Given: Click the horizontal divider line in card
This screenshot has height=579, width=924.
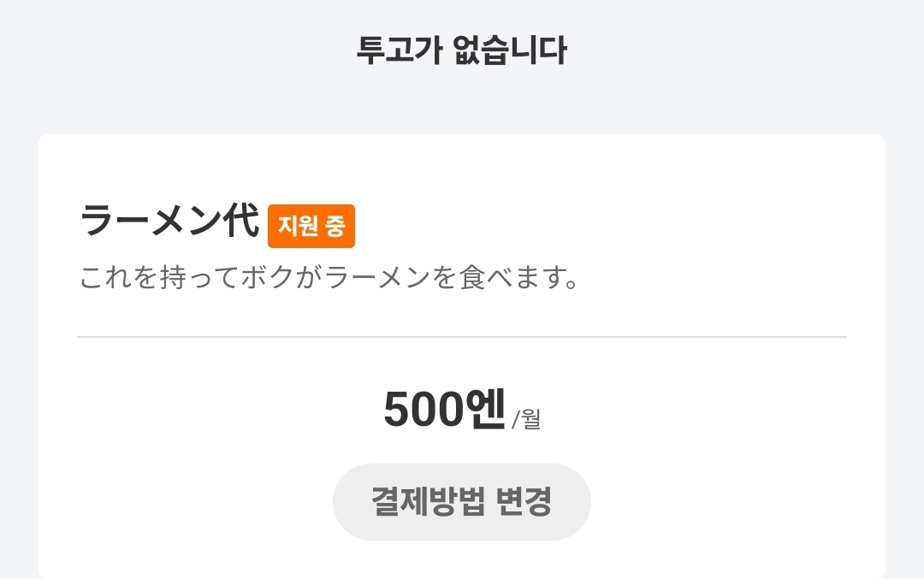Looking at the screenshot, I should click(x=461, y=338).
